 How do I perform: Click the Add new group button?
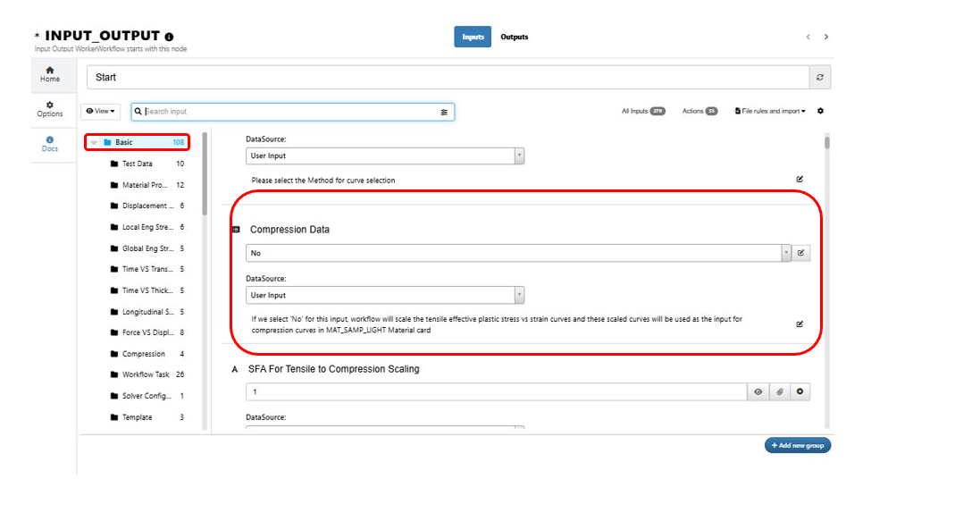tap(796, 445)
